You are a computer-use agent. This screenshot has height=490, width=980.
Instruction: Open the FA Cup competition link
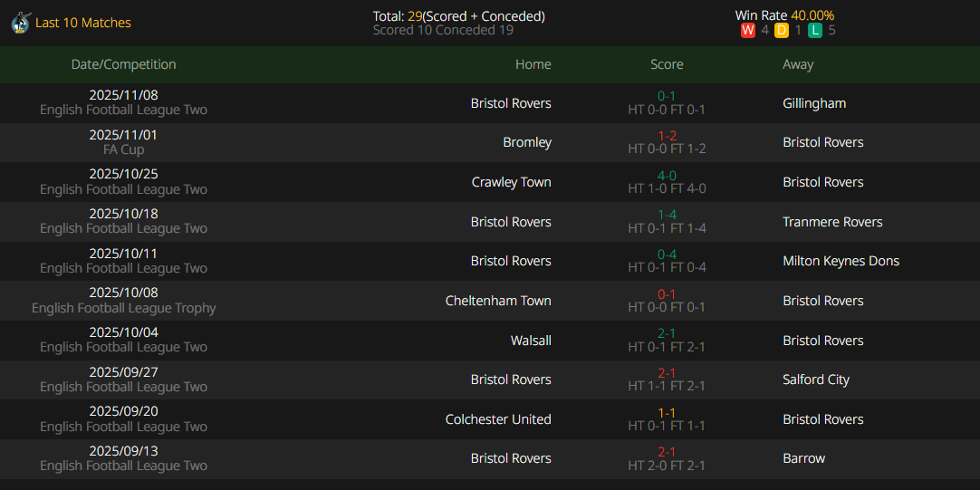123,149
